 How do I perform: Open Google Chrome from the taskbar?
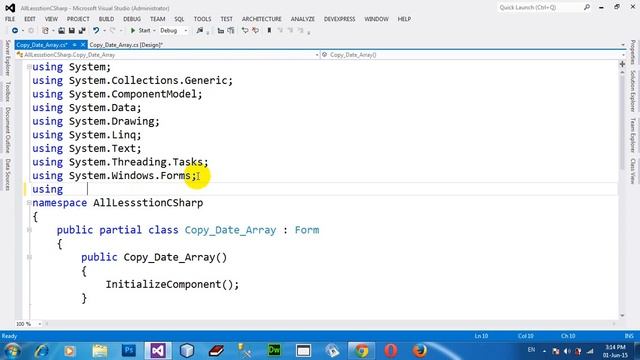[361, 350]
